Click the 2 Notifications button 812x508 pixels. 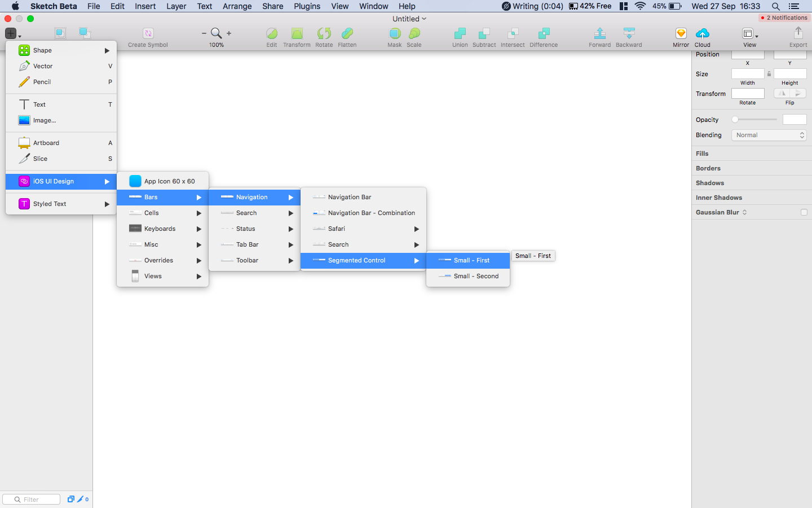783,18
